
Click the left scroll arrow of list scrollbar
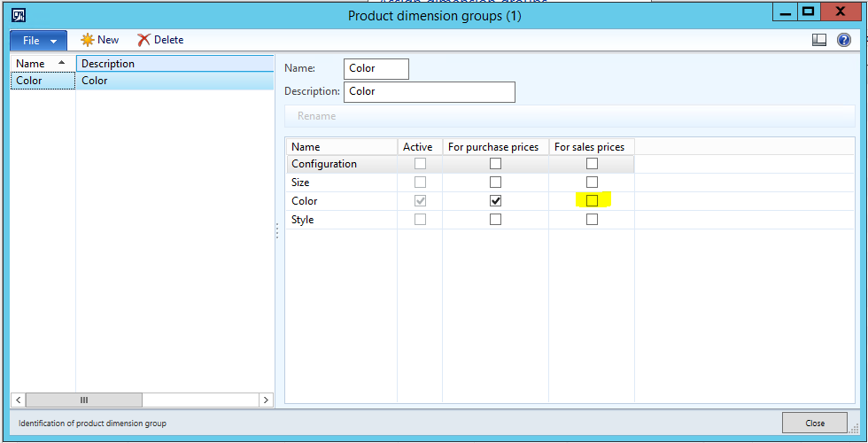pyautogui.click(x=19, y=400)
